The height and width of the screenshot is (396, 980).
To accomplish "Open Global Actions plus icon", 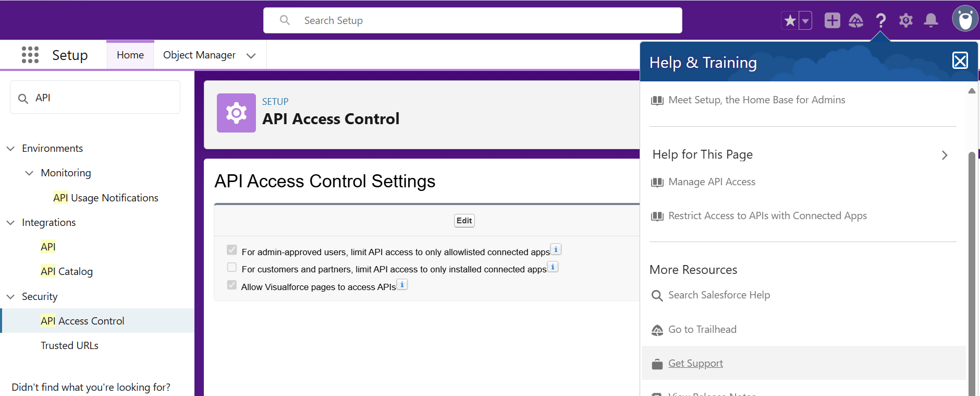I will [x=832, y=21].
